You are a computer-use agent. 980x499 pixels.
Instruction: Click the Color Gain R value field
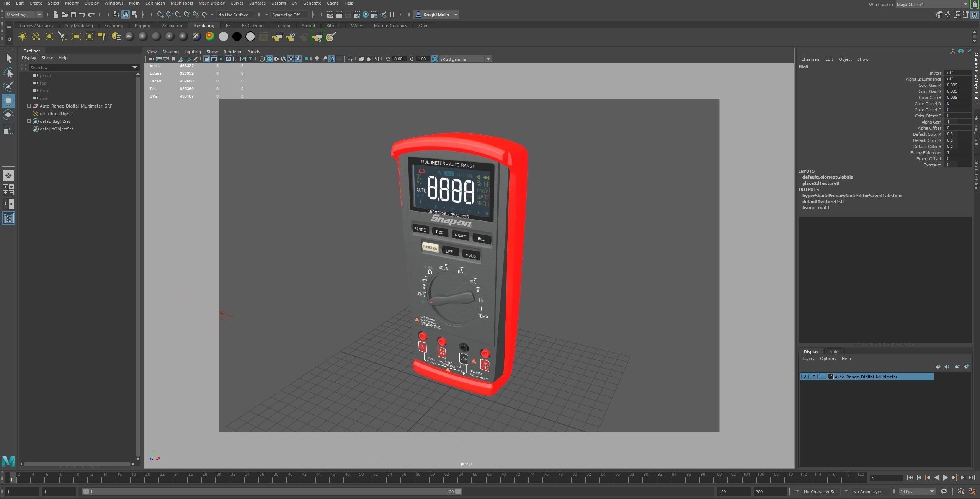[958, 85]
